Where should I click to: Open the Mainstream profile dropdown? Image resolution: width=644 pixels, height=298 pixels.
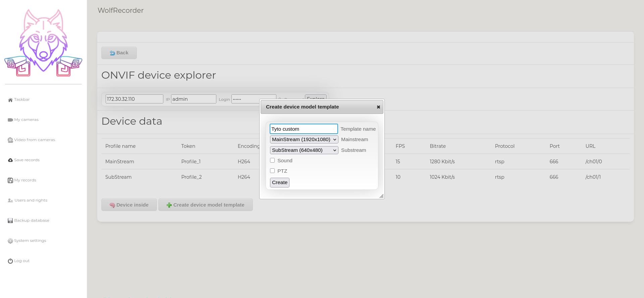point(304,139)
